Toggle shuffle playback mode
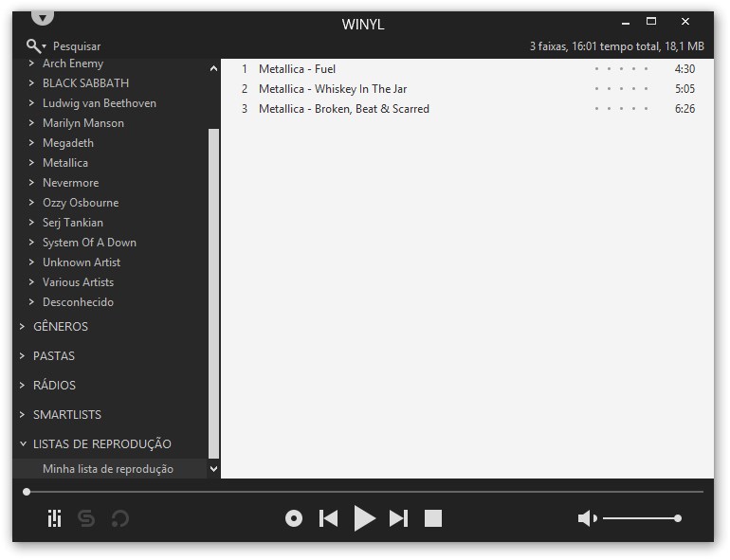 86,518
